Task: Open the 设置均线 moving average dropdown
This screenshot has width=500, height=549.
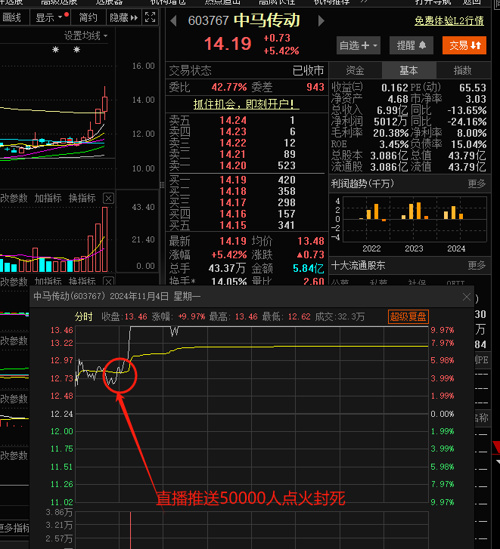Action: 85,36
